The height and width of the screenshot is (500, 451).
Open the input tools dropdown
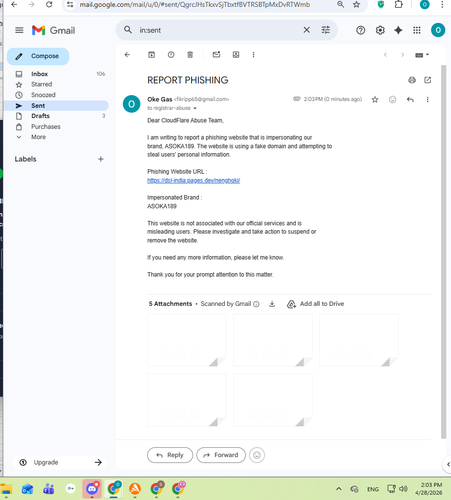(x=422, y=55)
